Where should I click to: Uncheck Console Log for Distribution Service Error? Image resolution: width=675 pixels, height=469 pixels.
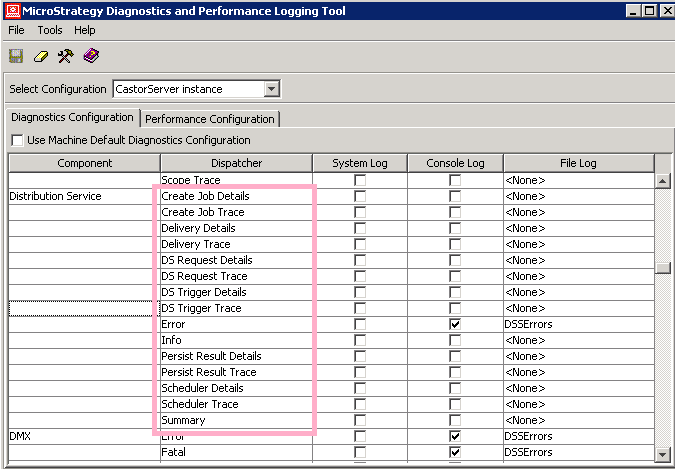coord(455,325)
